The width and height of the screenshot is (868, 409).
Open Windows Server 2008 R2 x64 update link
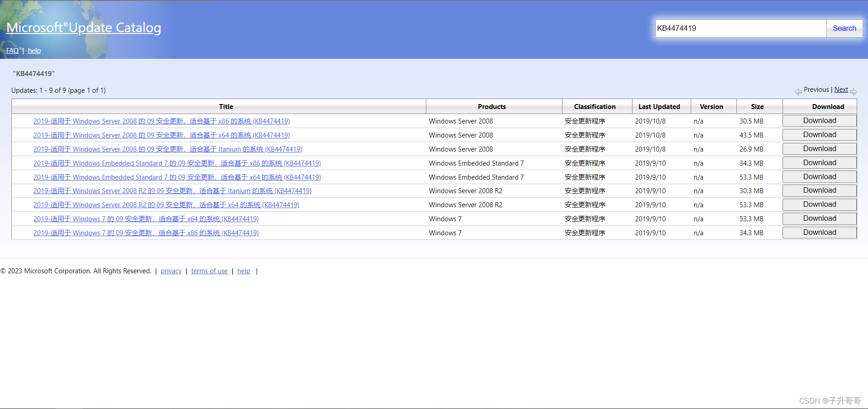[166, 205]
